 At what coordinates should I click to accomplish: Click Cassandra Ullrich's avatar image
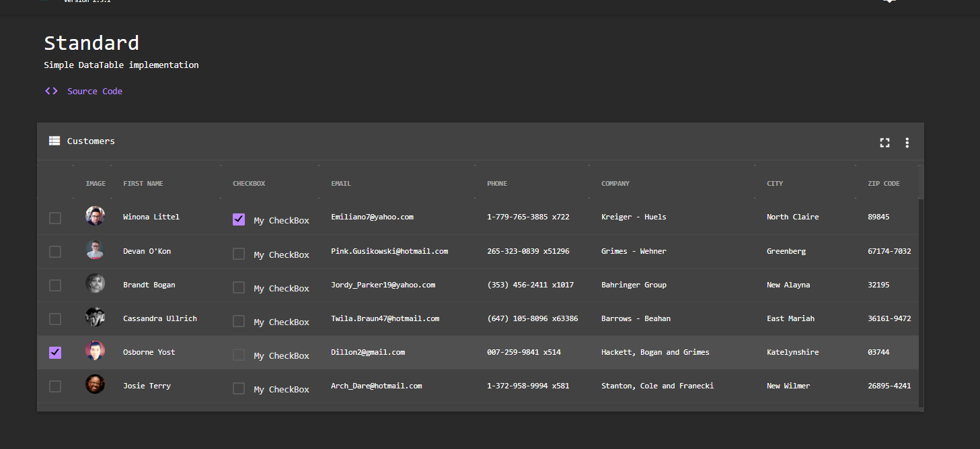95,317
